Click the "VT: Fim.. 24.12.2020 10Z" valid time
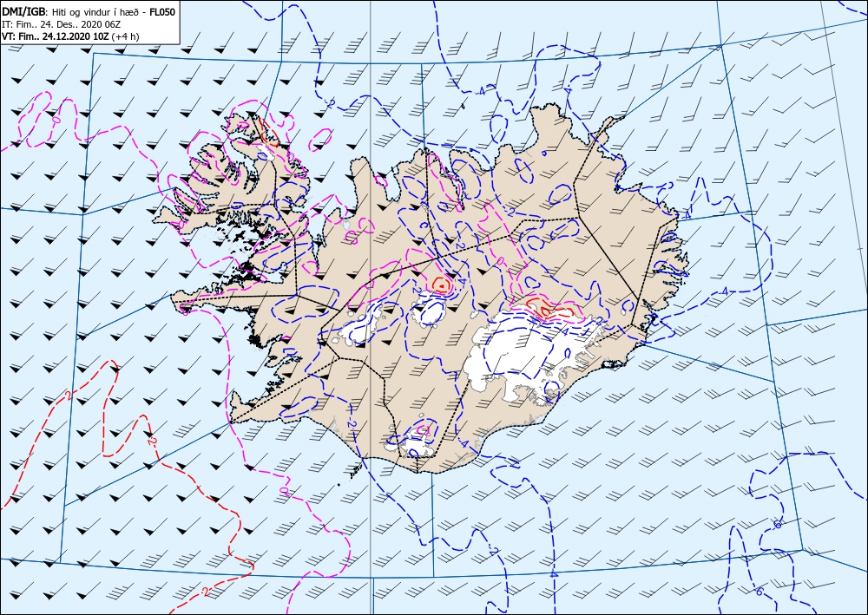 click(x=56, y=36)
